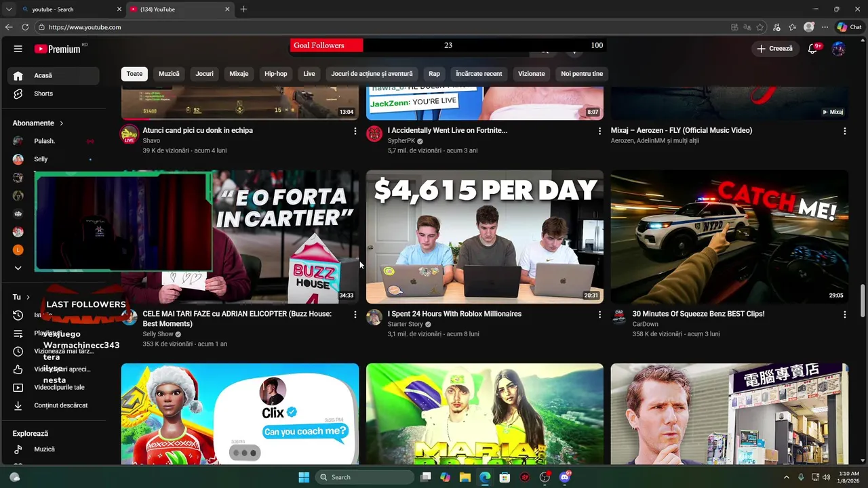Open the YouTube notifications bell
The width and height of the screenshot is (868, 488).
coord(812,49)
